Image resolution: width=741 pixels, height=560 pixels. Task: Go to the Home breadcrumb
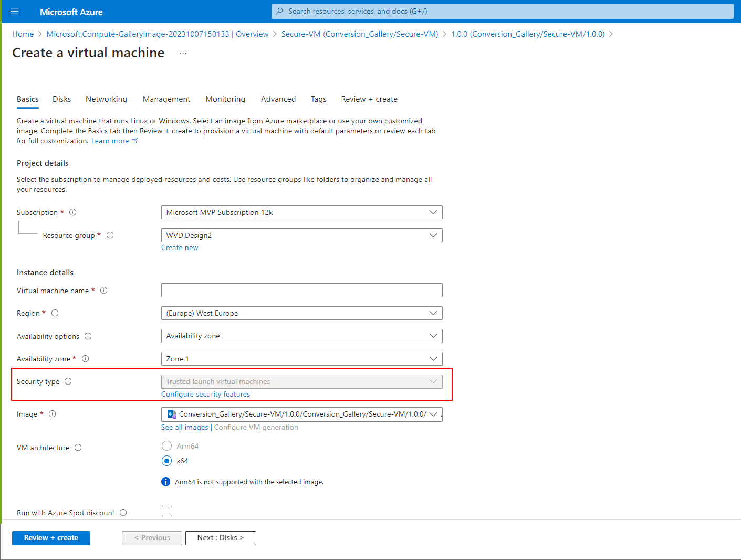tap(23, 34)
